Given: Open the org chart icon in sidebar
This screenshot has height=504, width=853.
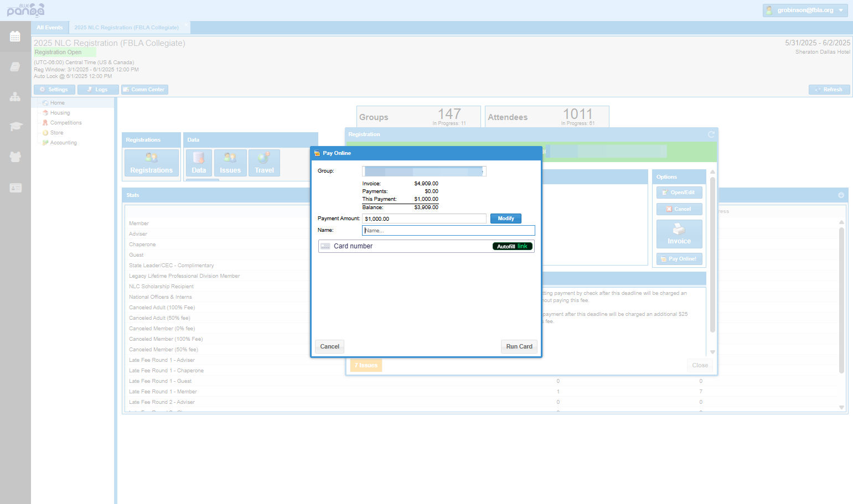Looking at the screenshot, I should (x=15, y=97).
